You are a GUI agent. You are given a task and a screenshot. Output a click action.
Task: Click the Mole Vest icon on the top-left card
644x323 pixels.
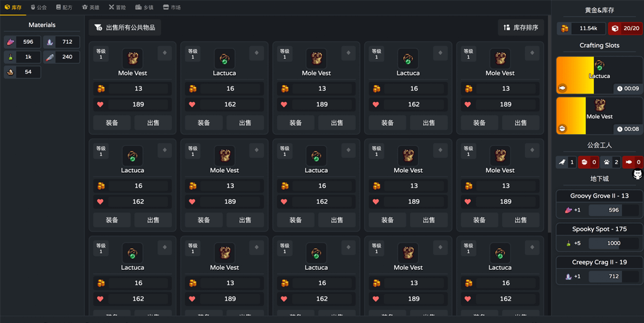(x=133, y=58)
